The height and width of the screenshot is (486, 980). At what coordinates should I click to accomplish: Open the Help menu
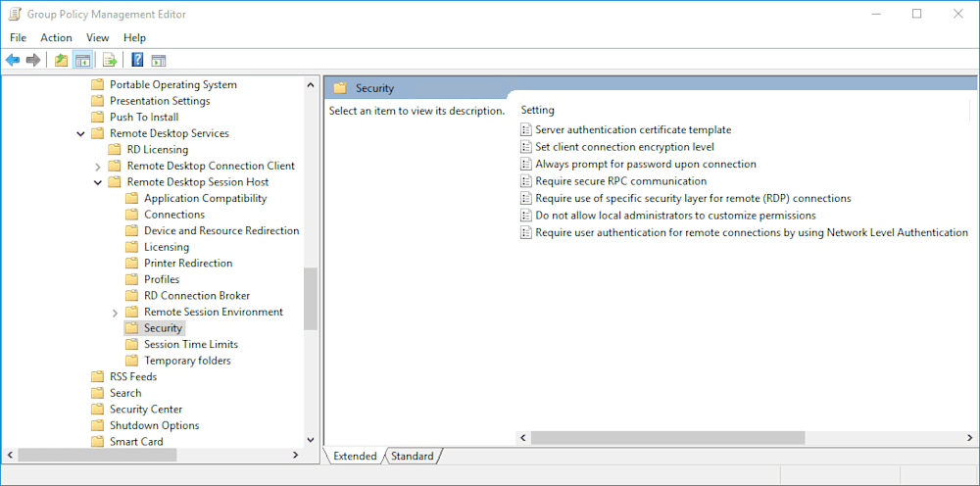(x=134, y=37)
